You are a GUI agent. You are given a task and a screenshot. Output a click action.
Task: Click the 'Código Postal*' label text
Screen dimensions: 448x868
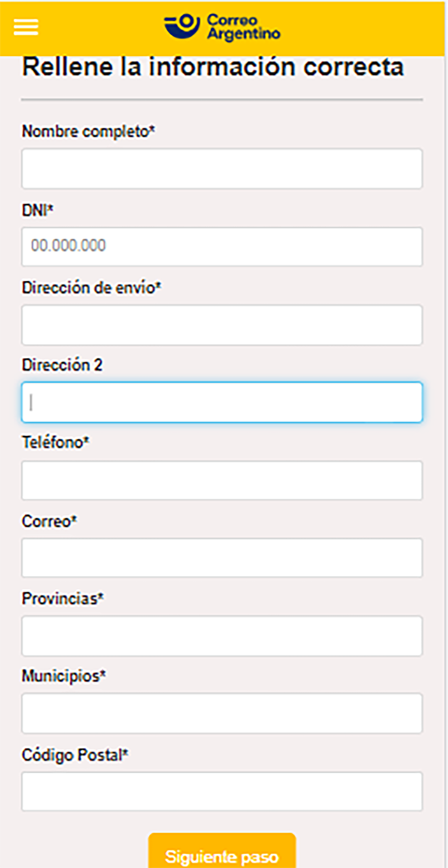pyautogui.click(x=75, y=755)
